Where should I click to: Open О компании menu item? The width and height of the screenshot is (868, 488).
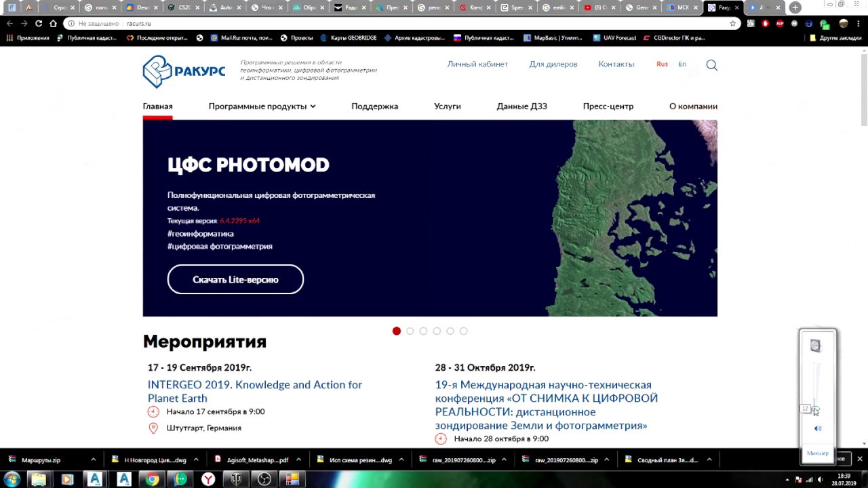(693, 106)
